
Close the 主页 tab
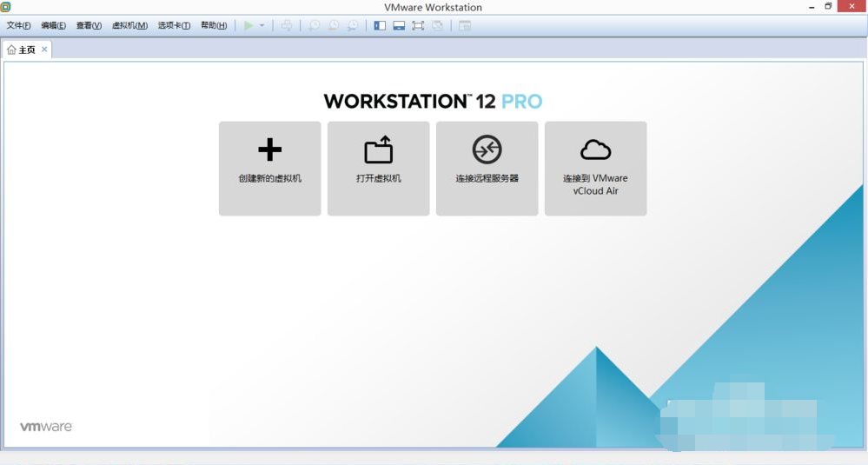coord(44,50)
